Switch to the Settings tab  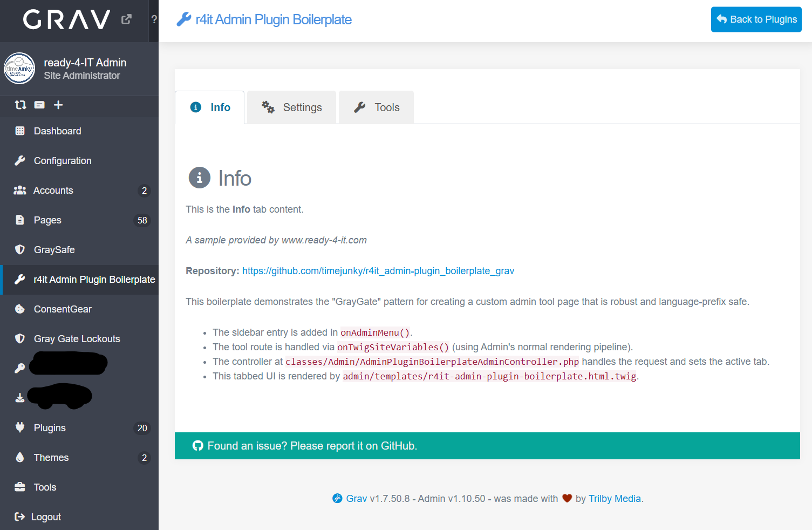291,107
